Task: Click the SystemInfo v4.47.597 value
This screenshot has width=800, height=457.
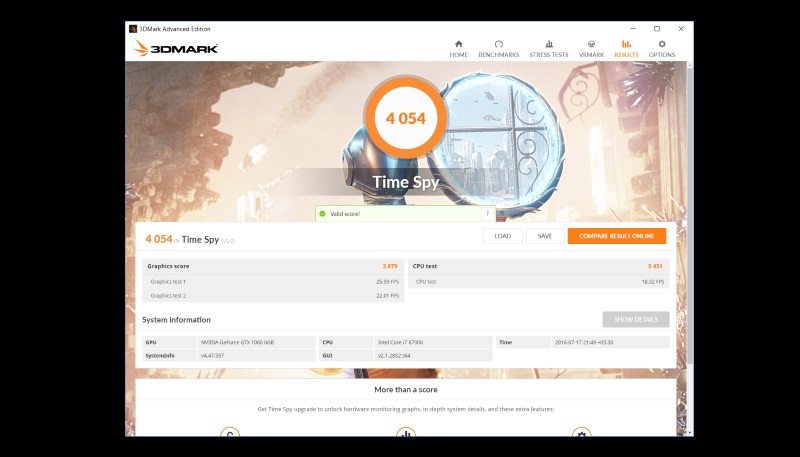Action: pyautogui.click(x=212, y=356)
